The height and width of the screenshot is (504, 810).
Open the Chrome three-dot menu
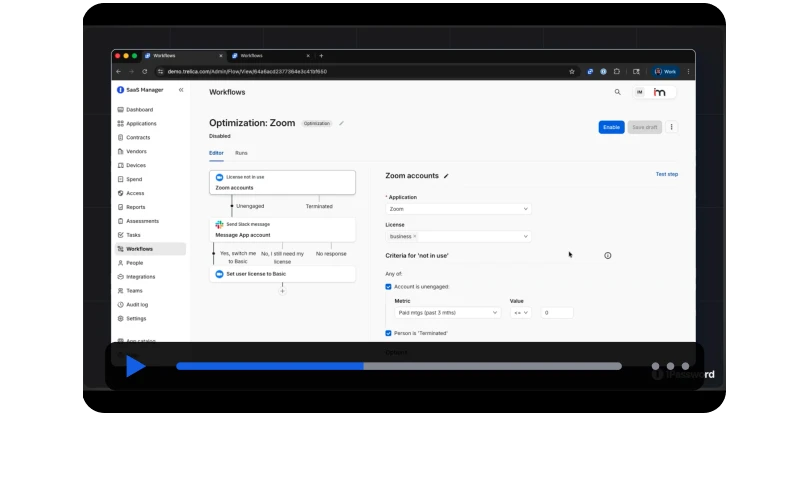pyautogui.click(x=688, y=72)
